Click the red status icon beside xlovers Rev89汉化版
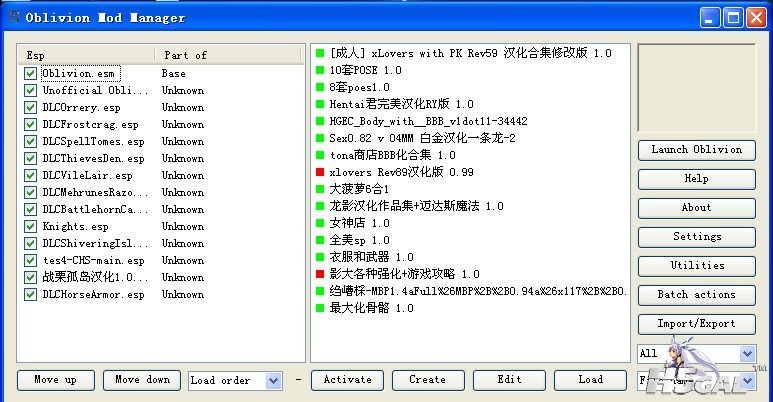The height and width of the screenshot is (402, 773). point(321,172)
